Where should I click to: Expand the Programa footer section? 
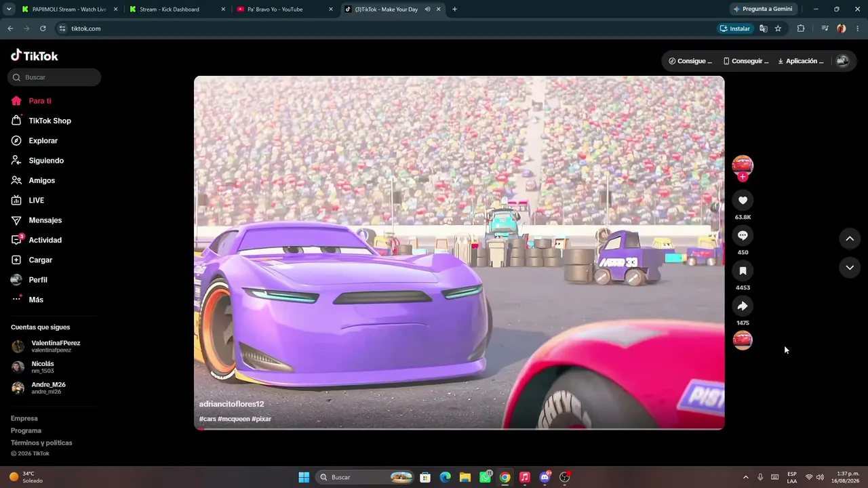point(26,431)
